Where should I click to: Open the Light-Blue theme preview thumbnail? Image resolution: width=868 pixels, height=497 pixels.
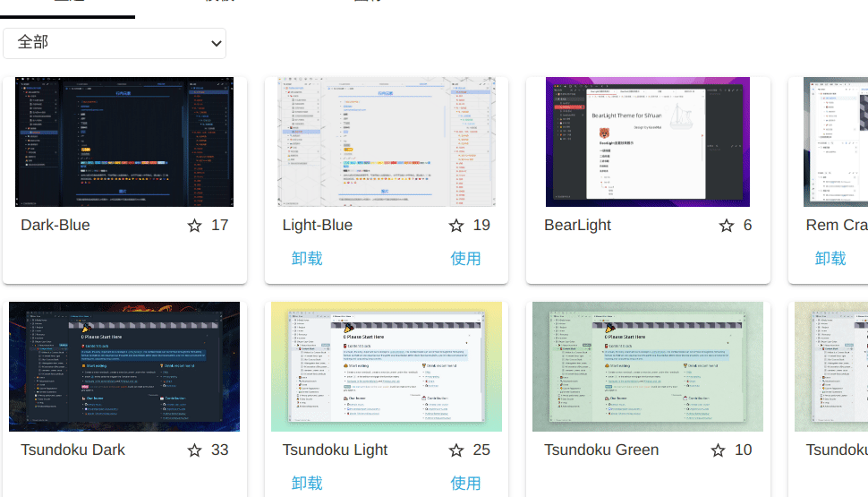point(387,141)
